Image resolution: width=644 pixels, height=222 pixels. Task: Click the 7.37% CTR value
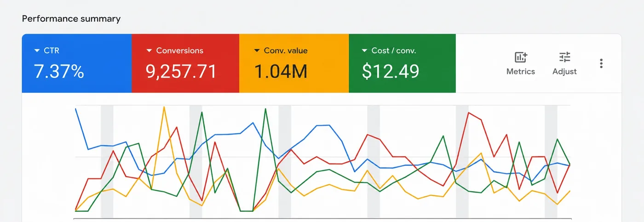click(59, 71)
